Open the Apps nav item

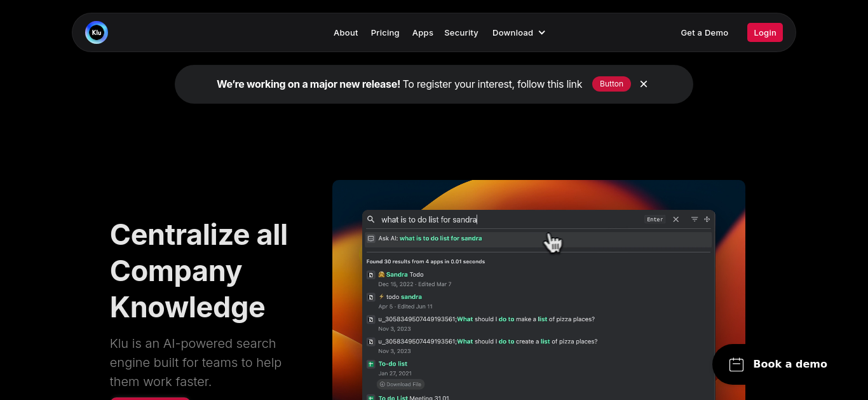(x=423, y=33)
